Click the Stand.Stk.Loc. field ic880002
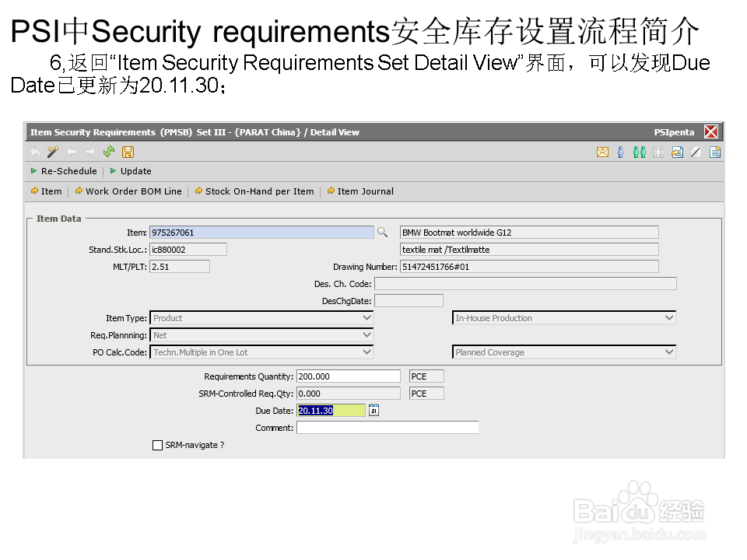The height and width of the screenshot is (560, 747). pos(188,250)
